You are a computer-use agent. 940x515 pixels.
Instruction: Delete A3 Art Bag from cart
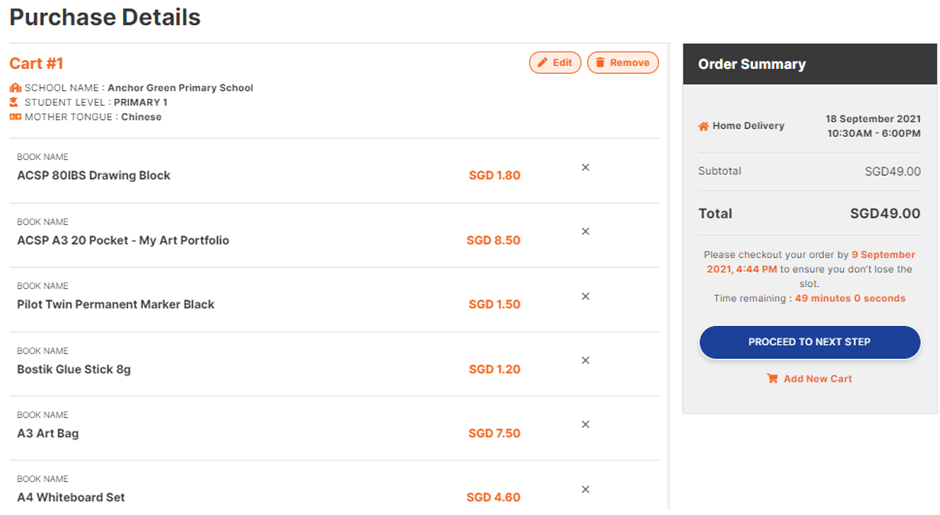click(x=586, y=424)
